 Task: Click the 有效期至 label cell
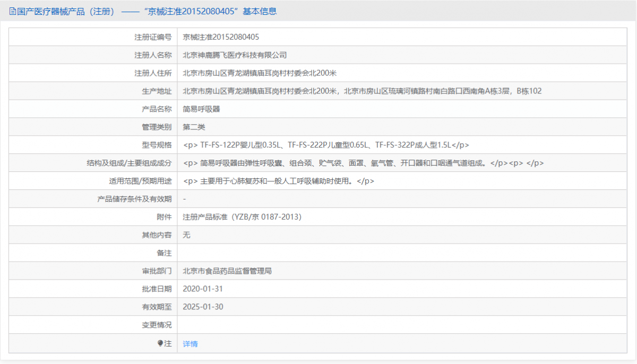(x=93, y=307)
